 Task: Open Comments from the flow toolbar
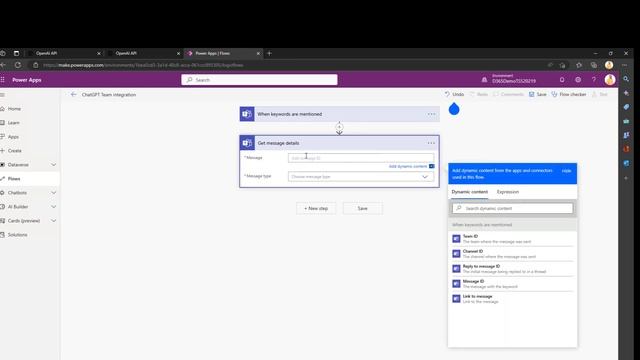coord(508,94)
